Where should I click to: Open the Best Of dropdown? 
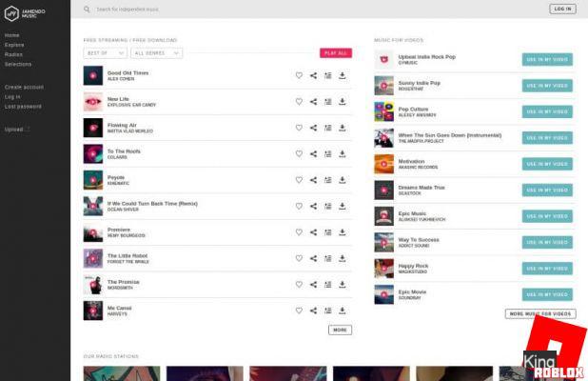click(105, 53)
